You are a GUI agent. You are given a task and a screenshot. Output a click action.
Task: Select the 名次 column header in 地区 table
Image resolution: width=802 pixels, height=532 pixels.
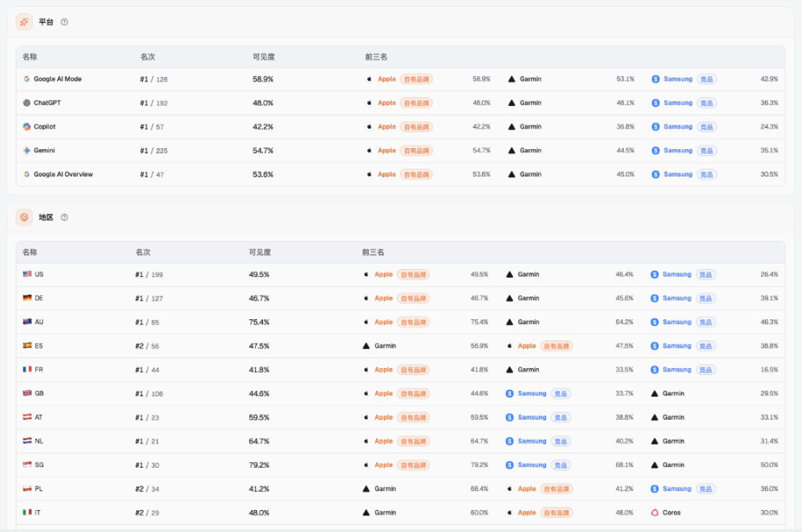tap(143, 252)
